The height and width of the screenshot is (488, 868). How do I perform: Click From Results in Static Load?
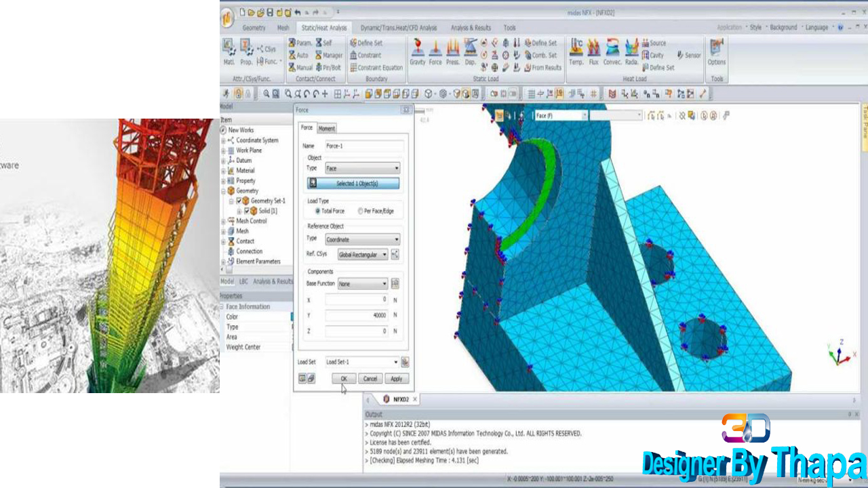point(542,67)
